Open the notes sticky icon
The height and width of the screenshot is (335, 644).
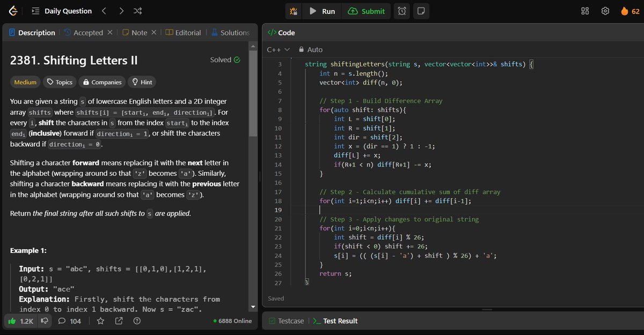coord(420,11)
